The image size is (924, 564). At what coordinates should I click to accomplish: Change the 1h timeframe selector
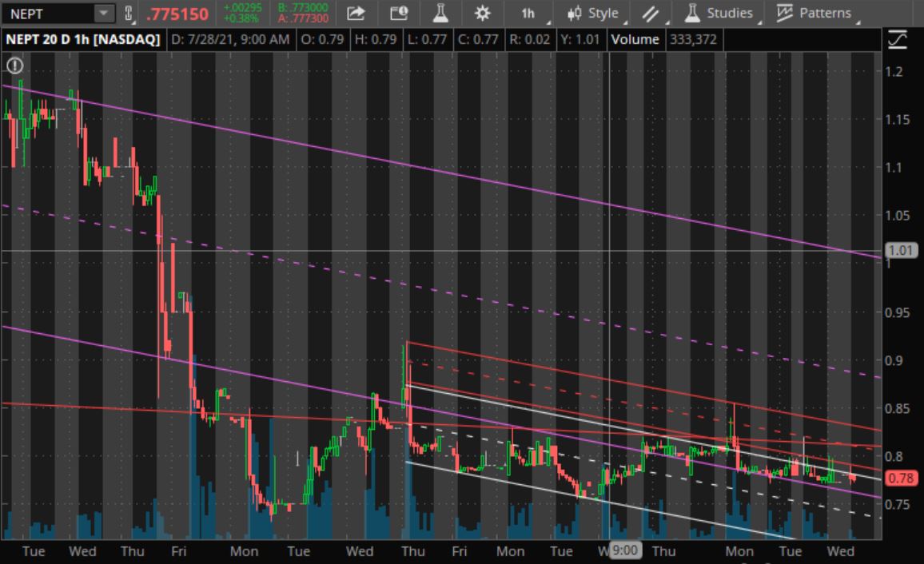pyautogui.click(x=528, y=13)
